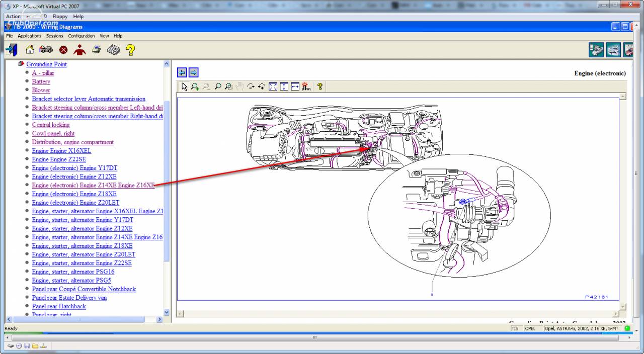The image size is (644, 354).
Task: Click the Virtual PC CD drive icon
Action: [x=19, y=346]
